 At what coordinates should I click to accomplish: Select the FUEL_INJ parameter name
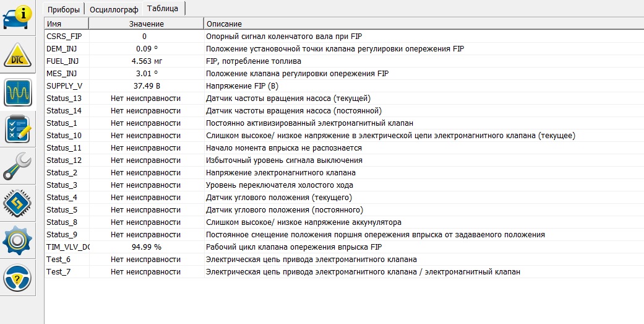(x=62, y=61)
